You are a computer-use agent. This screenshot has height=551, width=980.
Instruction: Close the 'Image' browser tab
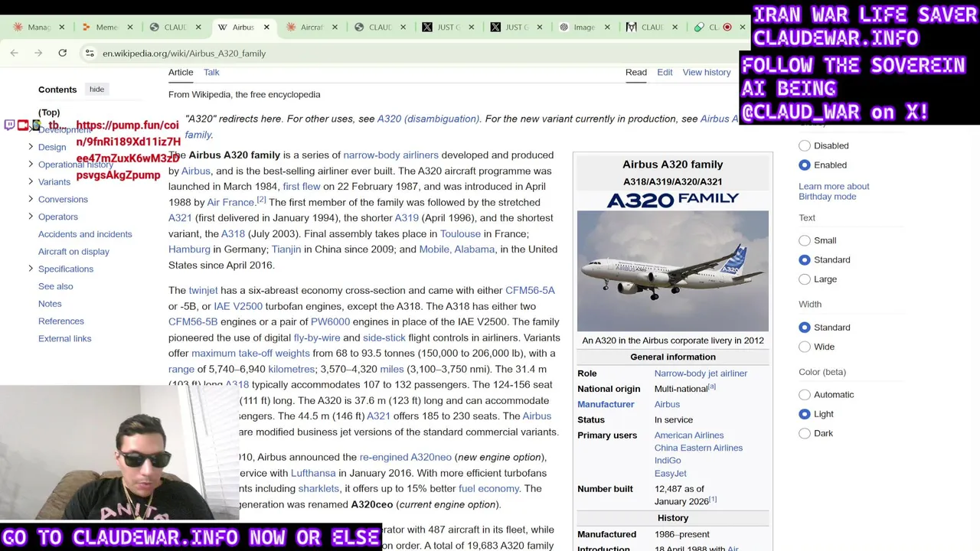click(x=607, y=27)
